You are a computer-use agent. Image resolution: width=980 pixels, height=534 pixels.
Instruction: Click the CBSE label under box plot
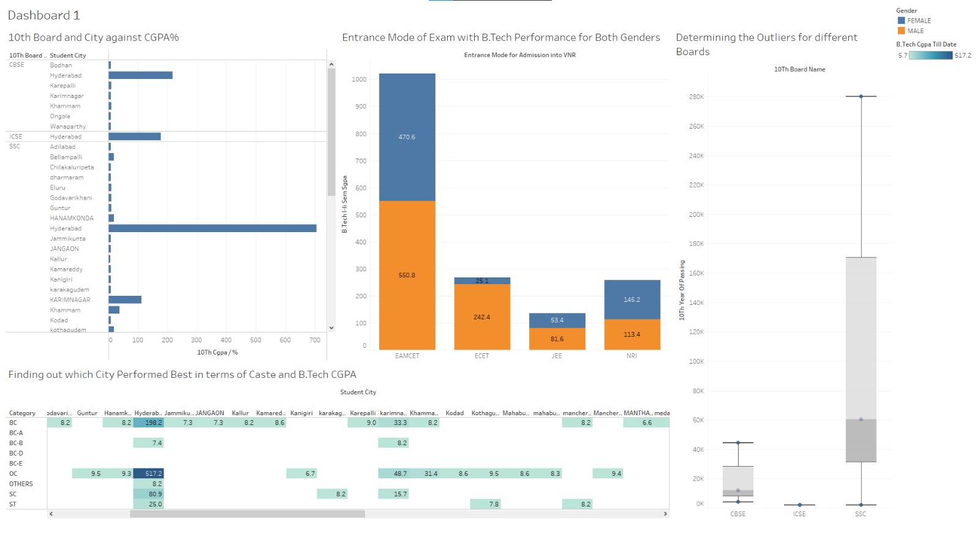point(738,514)
